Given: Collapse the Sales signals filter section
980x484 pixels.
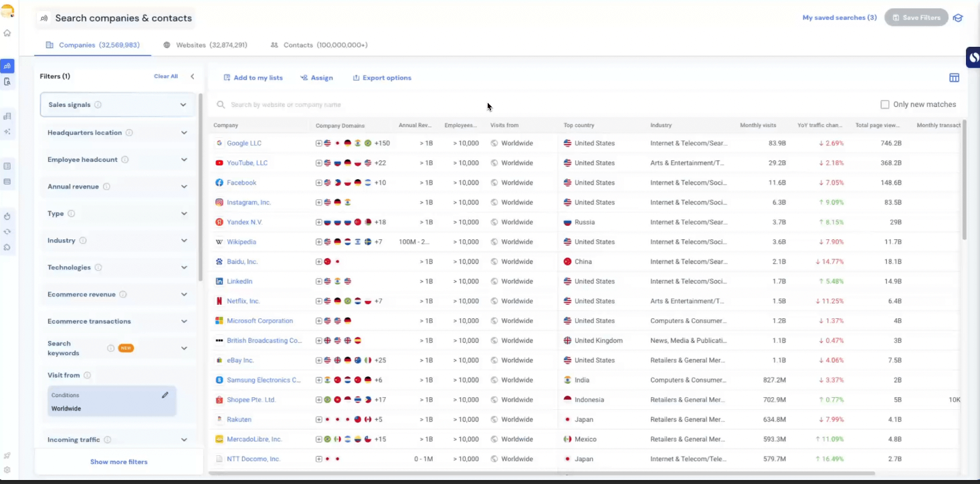Looking at the screenshot, I should pyautogui.click(x=183, y=104).
